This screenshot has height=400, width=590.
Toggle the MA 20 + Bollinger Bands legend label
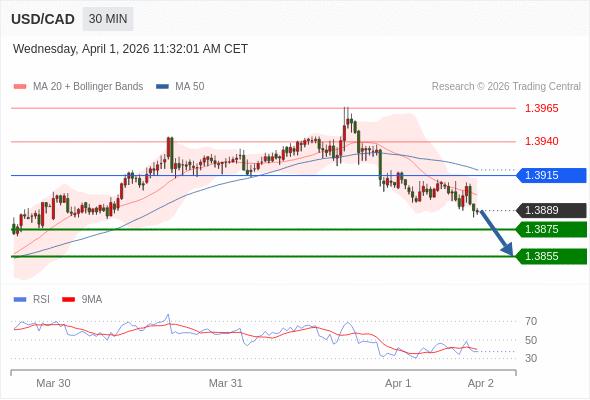(x=88, y=87)
